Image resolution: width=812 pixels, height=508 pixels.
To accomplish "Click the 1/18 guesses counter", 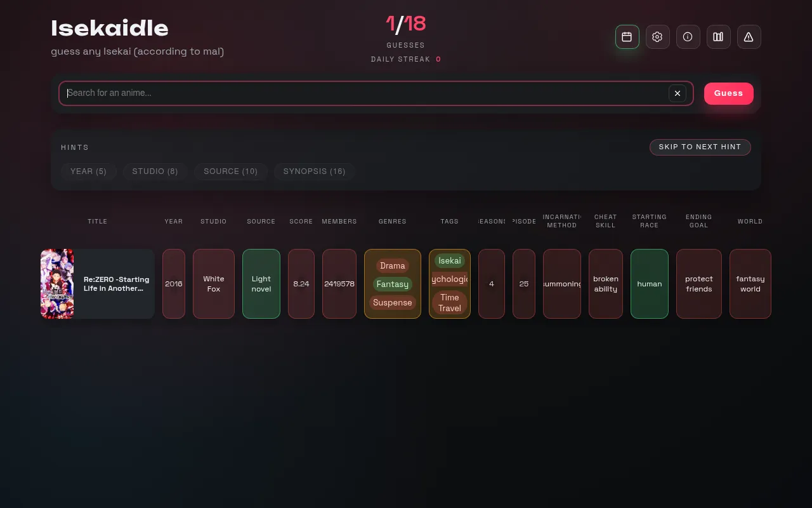I will coord(406,24).
